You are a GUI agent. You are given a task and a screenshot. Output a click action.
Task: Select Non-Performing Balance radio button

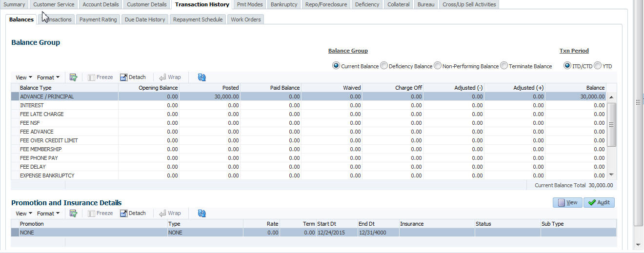point(438,66)
